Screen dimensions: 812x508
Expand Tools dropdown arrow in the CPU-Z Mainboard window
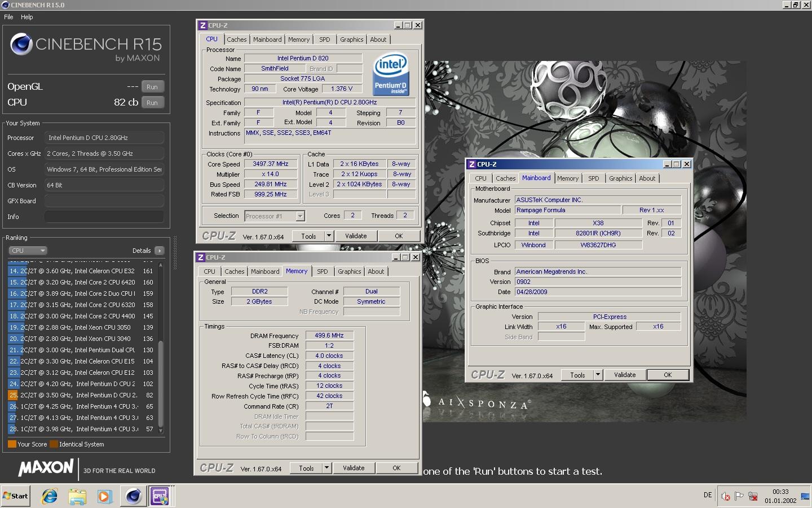(x=598, y=375)
